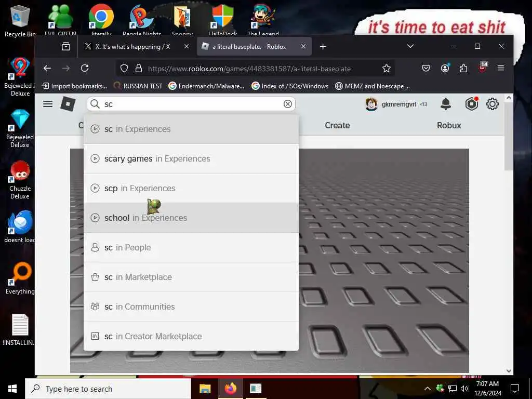
Task: Click the page vertical scrollbar thumb
Action: tap(508, 136)
